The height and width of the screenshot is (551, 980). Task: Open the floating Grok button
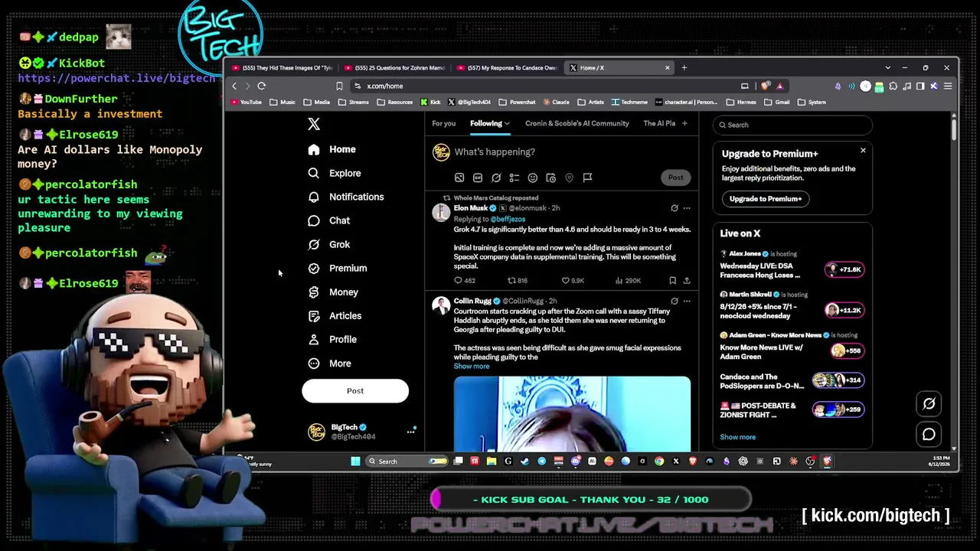(929, 404)
